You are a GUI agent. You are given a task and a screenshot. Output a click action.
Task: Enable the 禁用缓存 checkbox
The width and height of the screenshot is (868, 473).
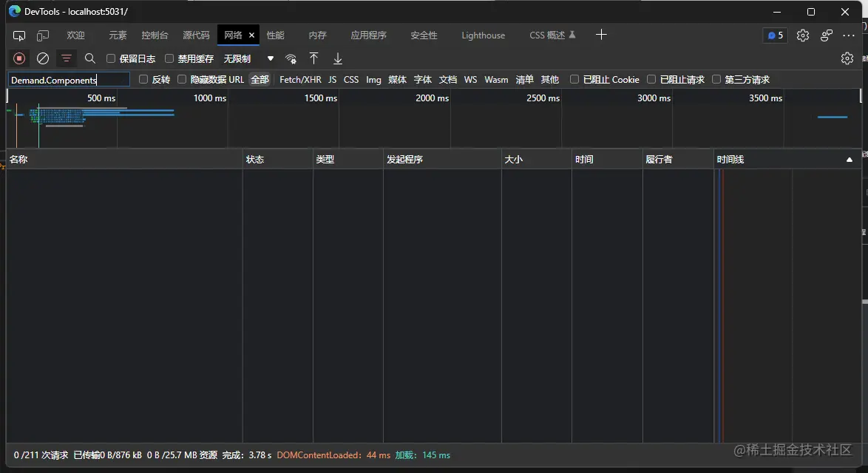pyautogui.click(x=169, y=58)
